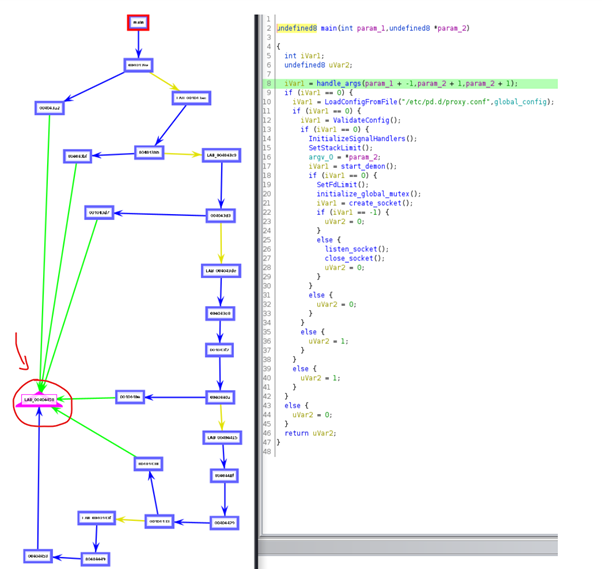
Task: Click the listen_socket function call
Action: click(x=353, y=248)
